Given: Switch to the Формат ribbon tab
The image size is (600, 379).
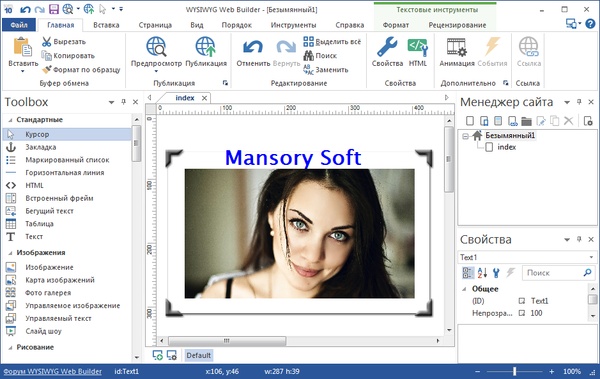Looking at the screenshot, I should point(396,25).
